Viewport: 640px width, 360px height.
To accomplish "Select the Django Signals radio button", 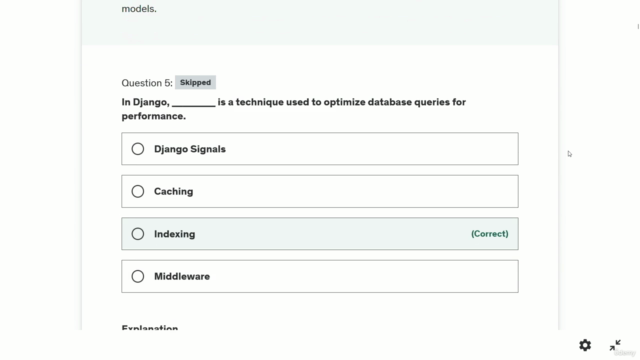I will (138, 149).
